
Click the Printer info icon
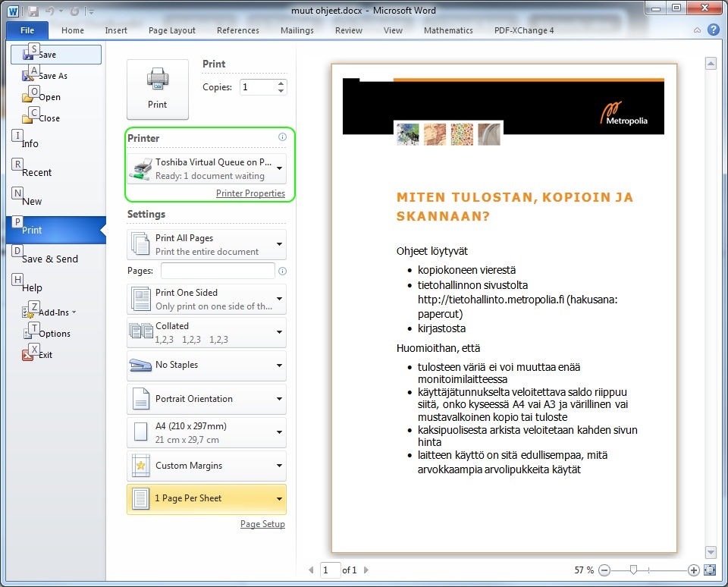coord(282,137)
